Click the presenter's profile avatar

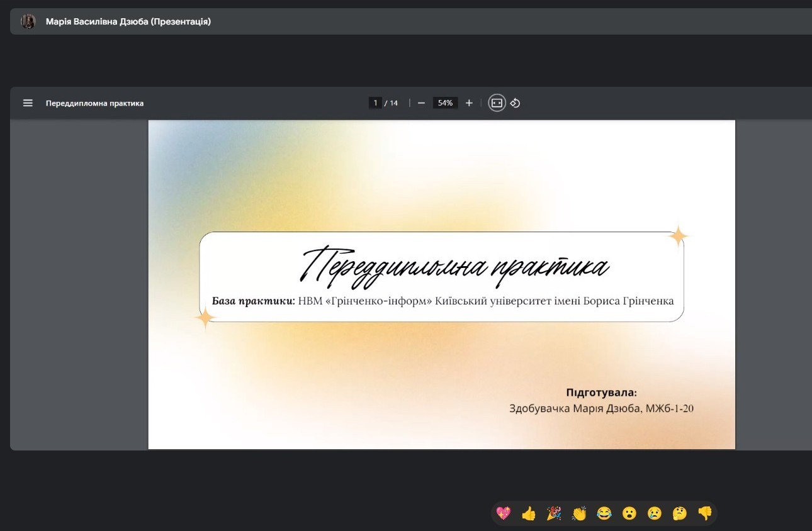point(28,21)
